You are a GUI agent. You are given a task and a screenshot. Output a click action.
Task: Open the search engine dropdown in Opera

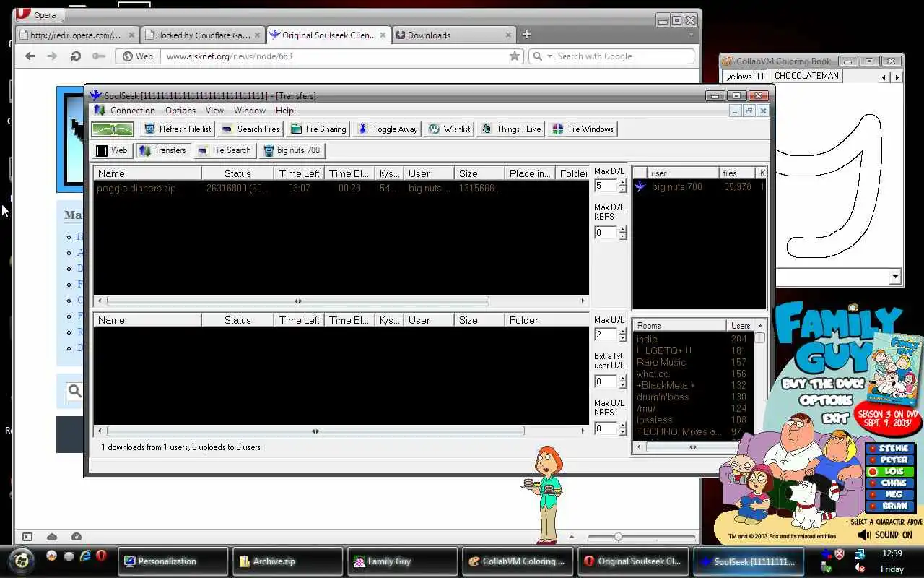pyautogui.click(x=549, y=56)
